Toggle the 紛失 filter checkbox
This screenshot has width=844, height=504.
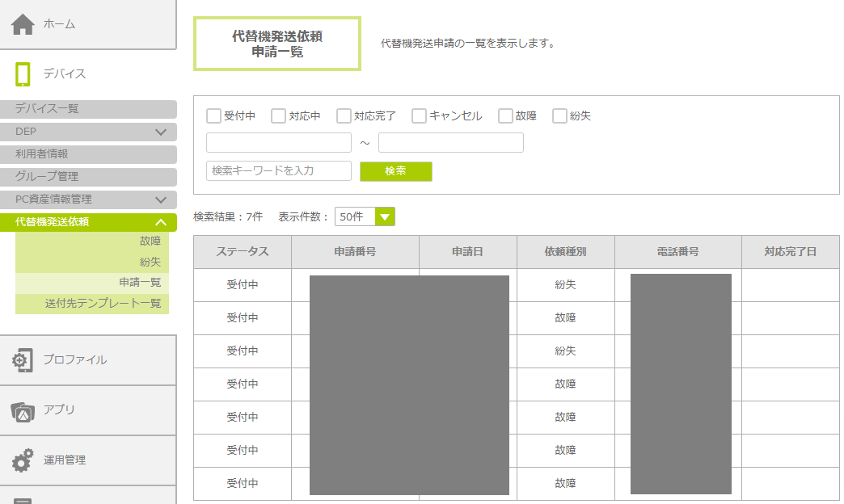(x=559, y=115)
